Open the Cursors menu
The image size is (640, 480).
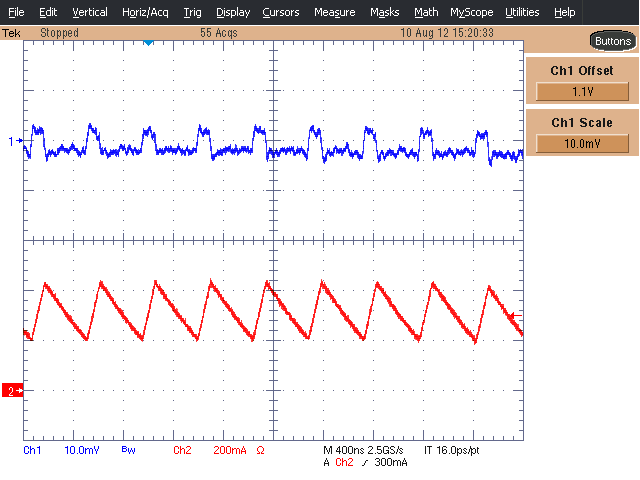(281, 12)
